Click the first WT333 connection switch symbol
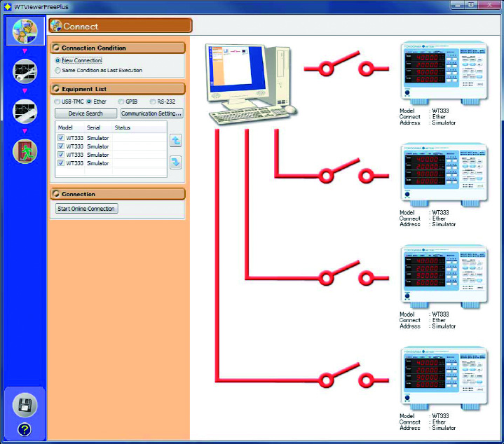504x444 pixels. pyautogui.click(x=346, y=64)
